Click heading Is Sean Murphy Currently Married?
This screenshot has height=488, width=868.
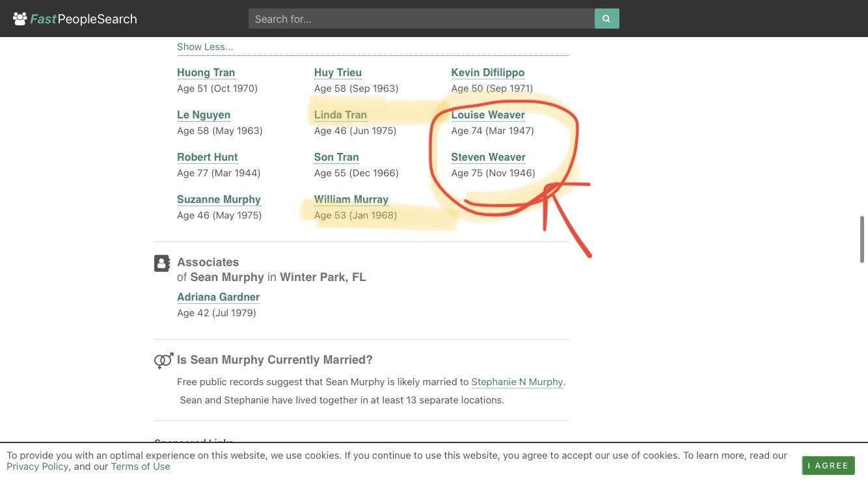[x=275, y=360]
